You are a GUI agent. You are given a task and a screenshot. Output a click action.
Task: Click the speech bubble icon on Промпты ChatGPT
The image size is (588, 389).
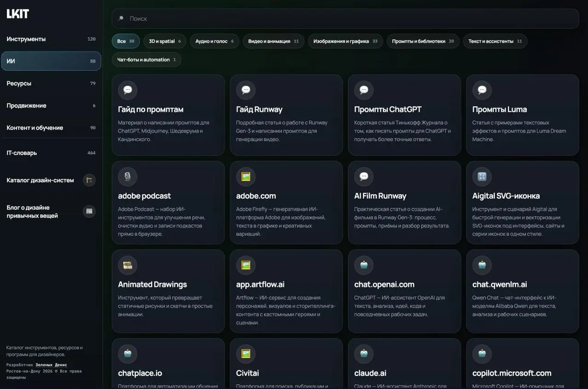(x=364, y=90)
